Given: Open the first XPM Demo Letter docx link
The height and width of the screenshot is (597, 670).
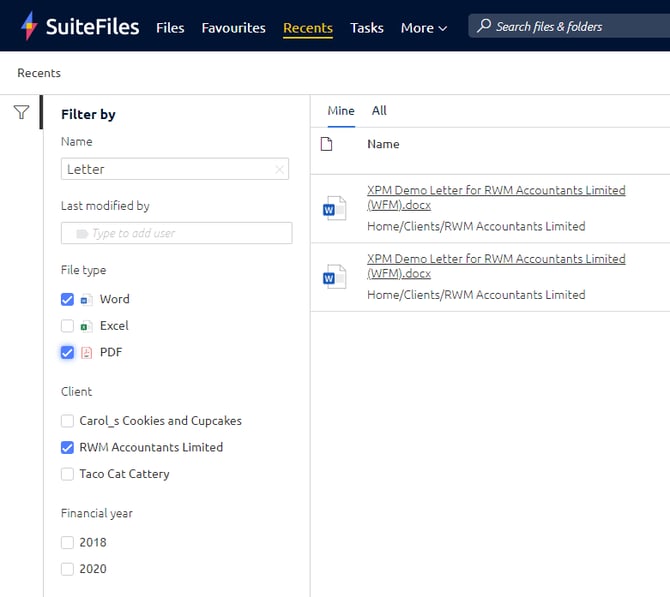Looking at the screenshot, I should [x=496, y=197].
